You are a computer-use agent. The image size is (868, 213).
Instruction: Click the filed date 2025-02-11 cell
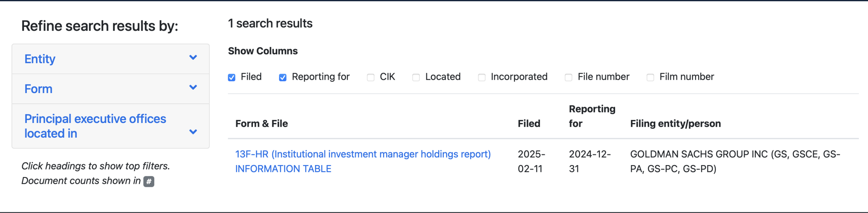pos(531,161)
